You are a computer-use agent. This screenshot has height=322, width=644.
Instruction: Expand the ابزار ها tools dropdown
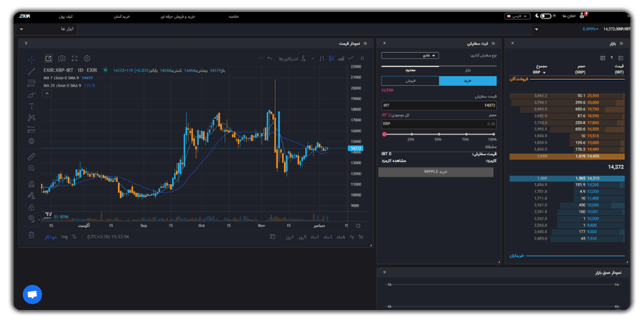tap(46, 29)
